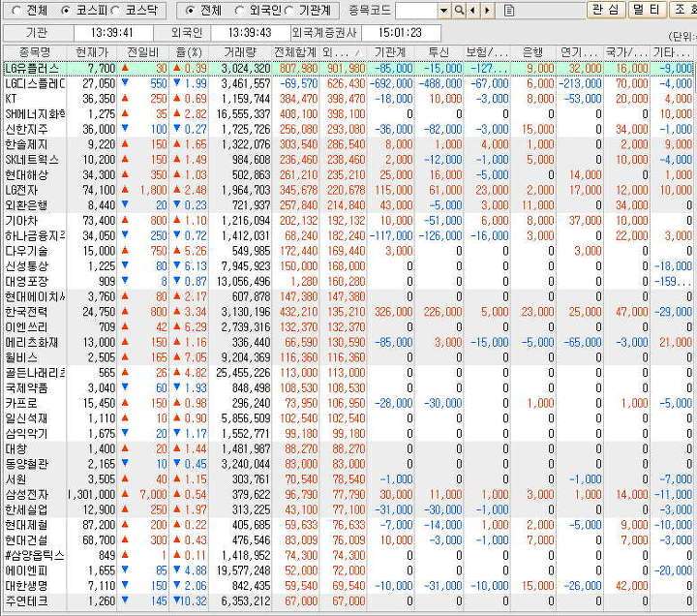Sort by the 연기... column header
Image resolution: width=697 pixels, height=616 pixels.
click(580, 52)
